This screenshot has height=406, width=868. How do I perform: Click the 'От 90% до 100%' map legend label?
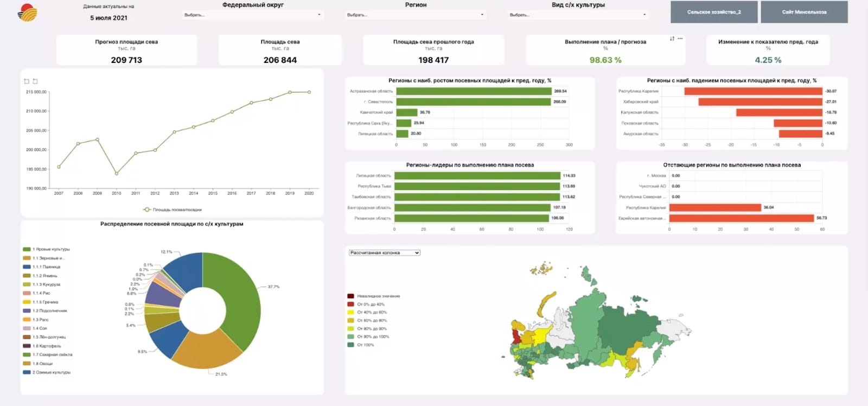click(373, 337)
